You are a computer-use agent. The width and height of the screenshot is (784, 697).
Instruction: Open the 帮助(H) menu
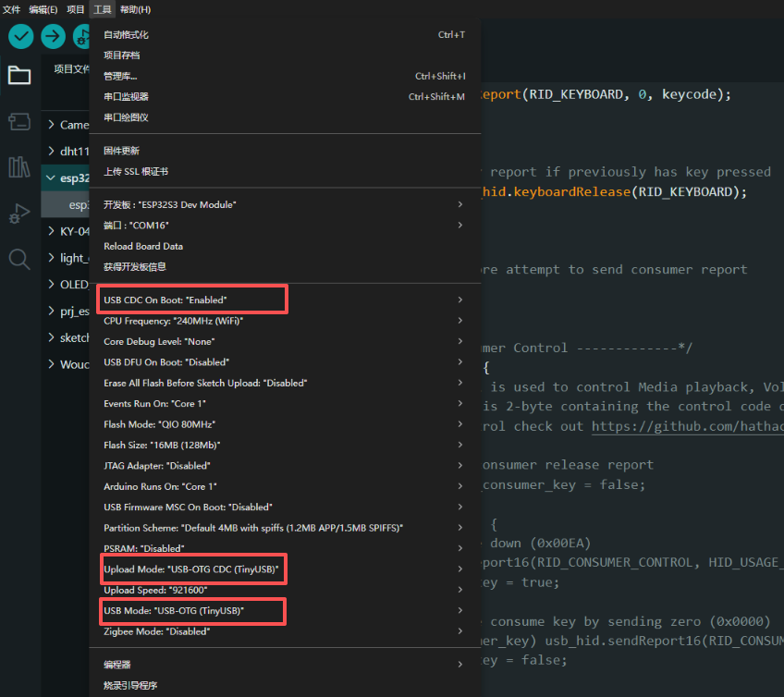[x=135, y=9]
